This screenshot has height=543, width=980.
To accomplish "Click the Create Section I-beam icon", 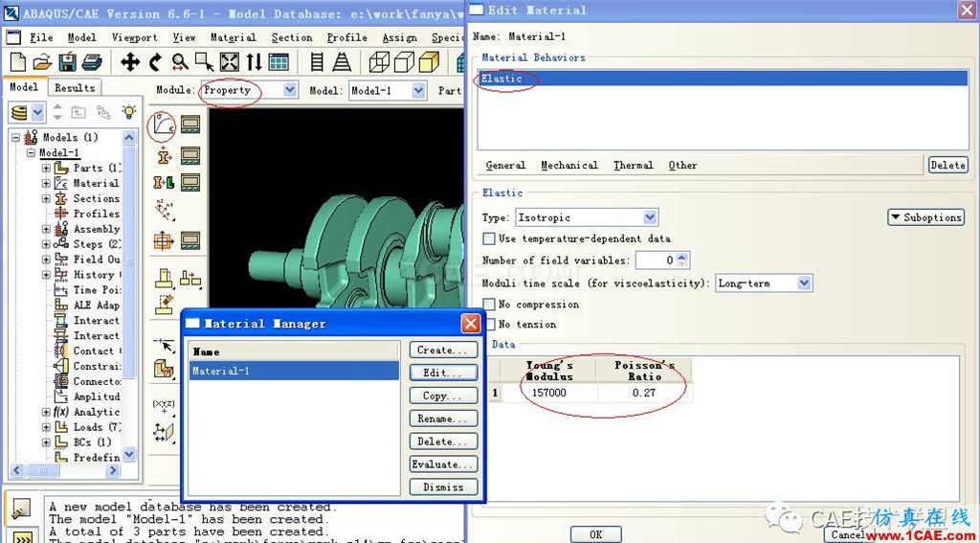I will pyautogui.click(x=164, y=155).
